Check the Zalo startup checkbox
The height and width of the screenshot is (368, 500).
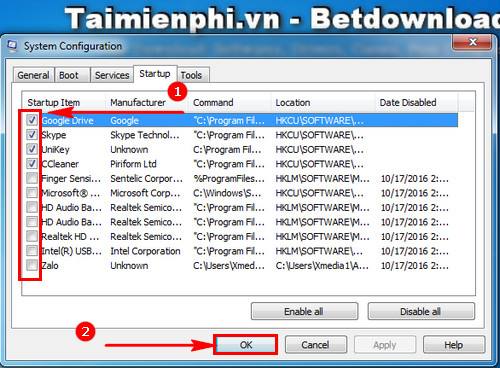point(32,265)
